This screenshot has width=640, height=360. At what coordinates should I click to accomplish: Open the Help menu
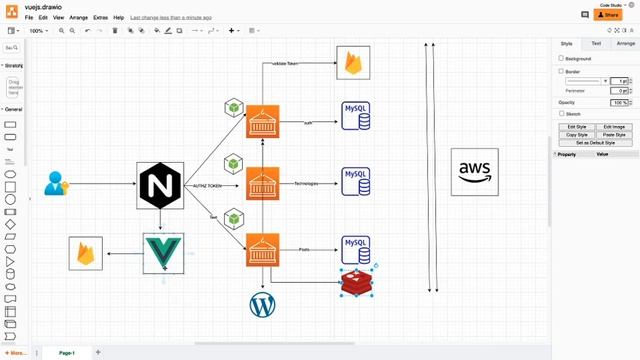pyautogui.click(x=118, y=18)
